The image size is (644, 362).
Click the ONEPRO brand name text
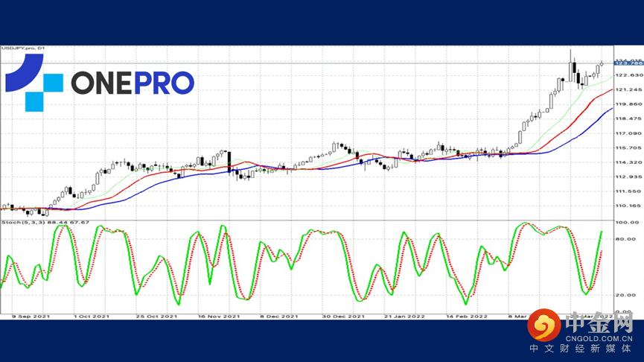(133, 83)
